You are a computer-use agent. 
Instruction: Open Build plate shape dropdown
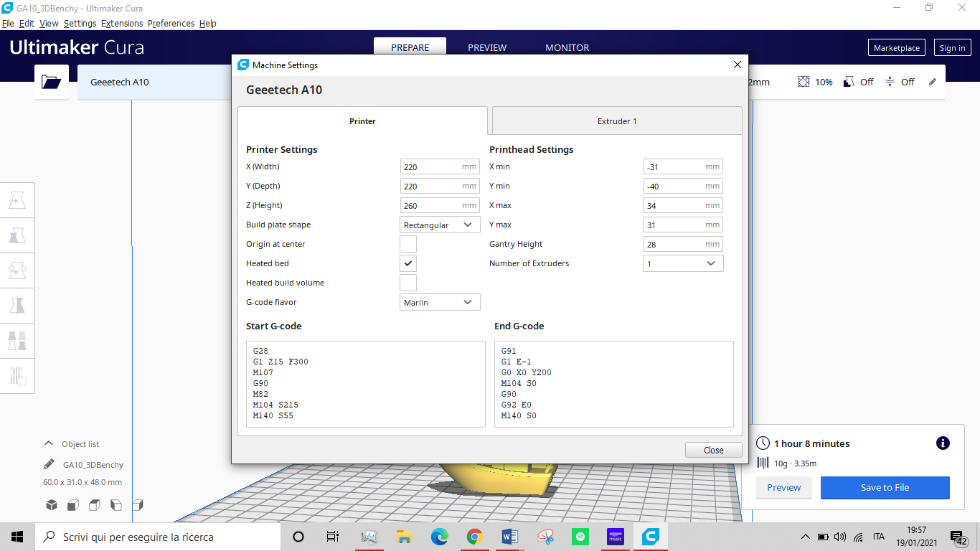coord(440,225)
